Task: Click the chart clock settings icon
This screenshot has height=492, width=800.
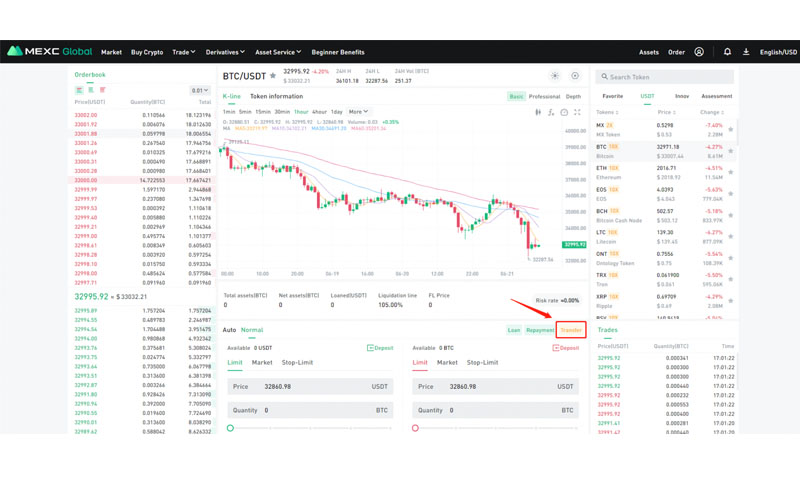Action: click(x=564, y=112)
